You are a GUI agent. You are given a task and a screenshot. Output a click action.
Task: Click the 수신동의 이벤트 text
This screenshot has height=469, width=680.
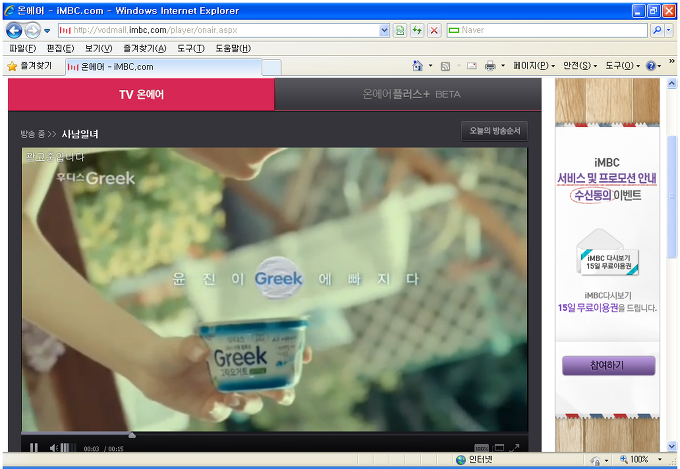point(606,195)
